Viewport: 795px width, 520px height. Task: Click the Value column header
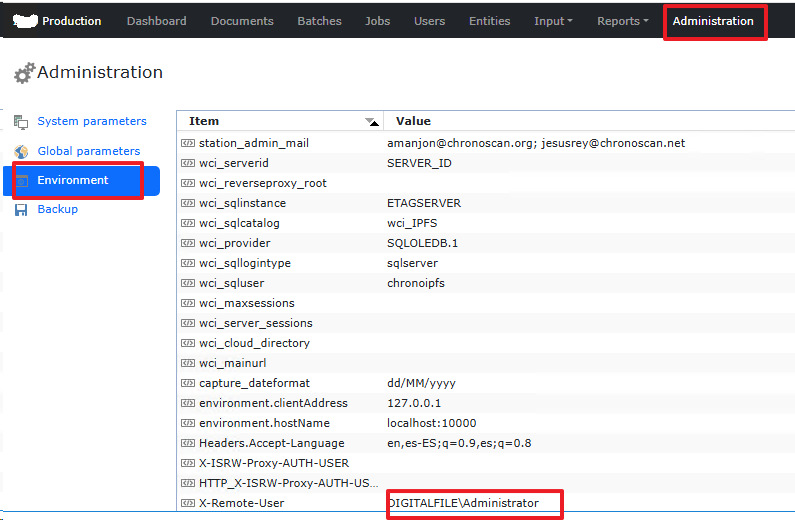click(413, 121)
